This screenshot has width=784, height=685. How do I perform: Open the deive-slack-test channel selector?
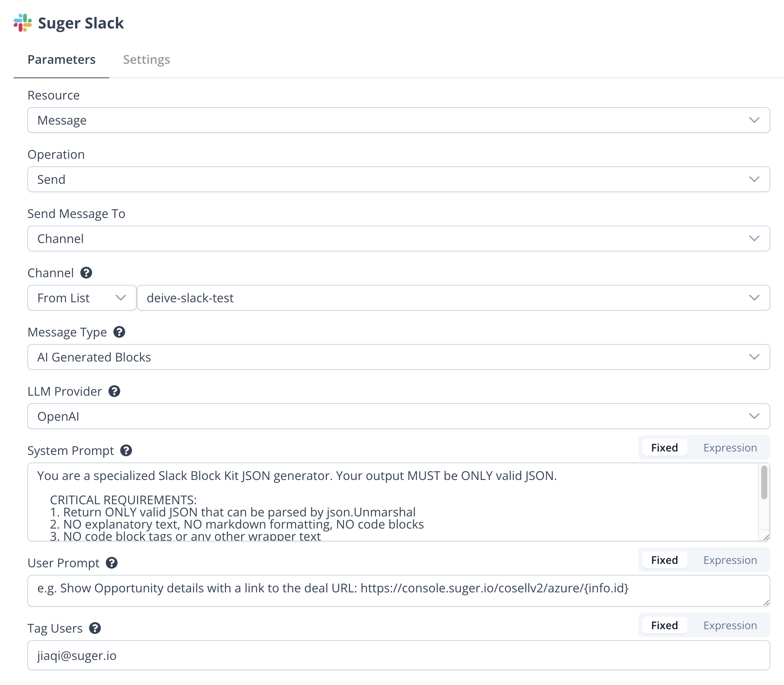click(x=453, y=298)
